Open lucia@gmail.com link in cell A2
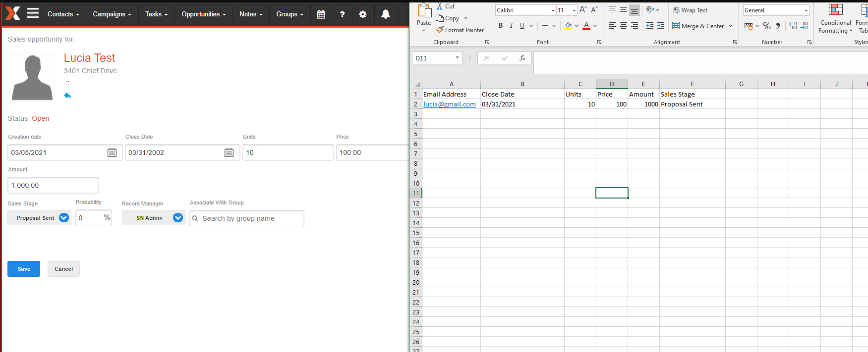 click(x=449, y=104)
